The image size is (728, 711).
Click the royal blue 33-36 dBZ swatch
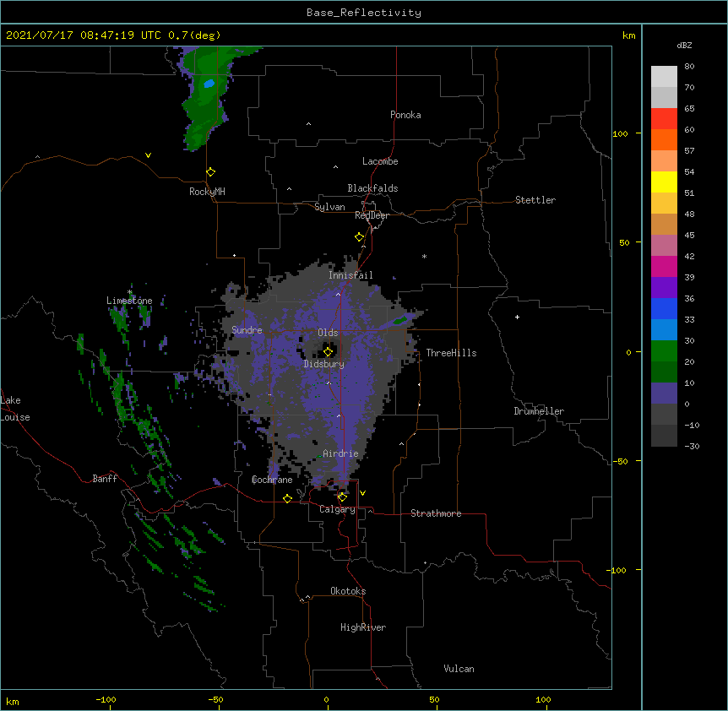pos(664,308)
